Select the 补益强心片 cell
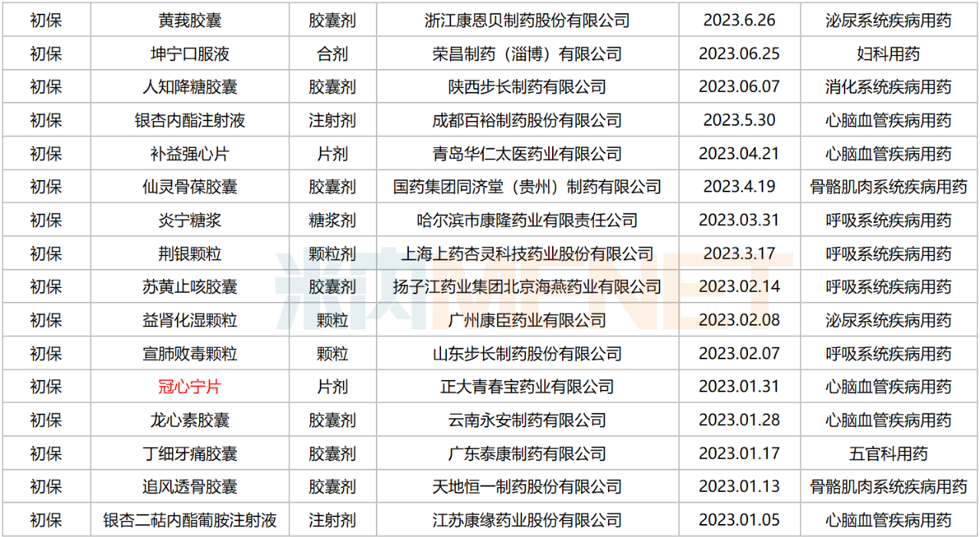980x537 pixels. 190,154
